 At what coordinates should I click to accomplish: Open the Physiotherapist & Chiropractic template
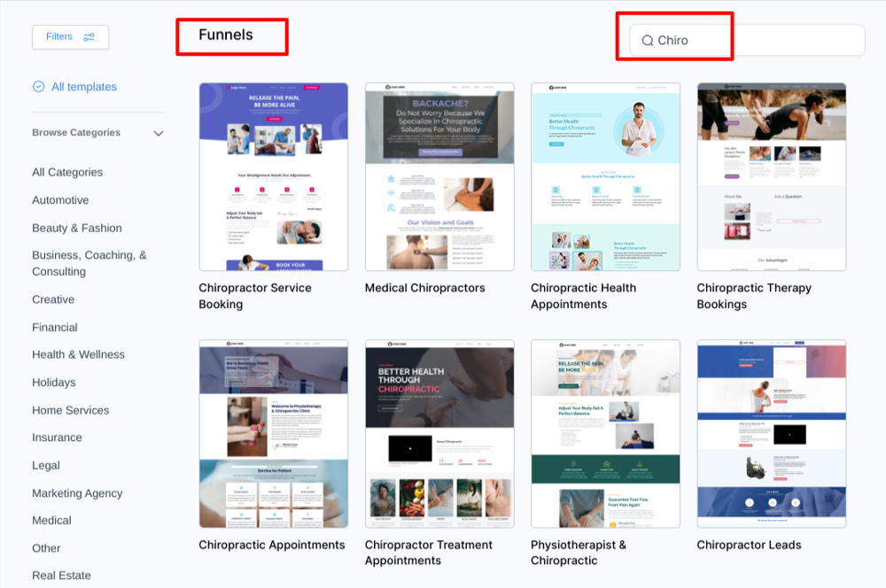(605, 434)
